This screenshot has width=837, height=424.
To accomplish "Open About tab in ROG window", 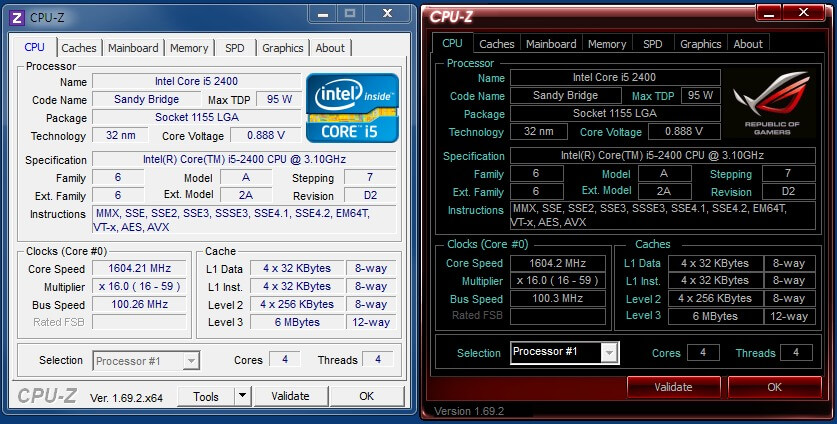I will 748,44.
